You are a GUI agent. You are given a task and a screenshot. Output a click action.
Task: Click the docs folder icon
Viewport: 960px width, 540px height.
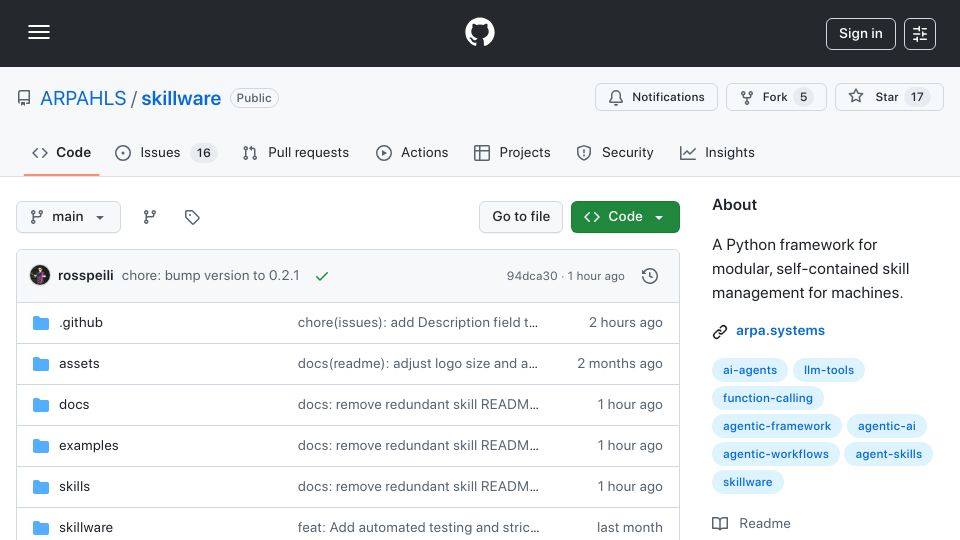41,405
